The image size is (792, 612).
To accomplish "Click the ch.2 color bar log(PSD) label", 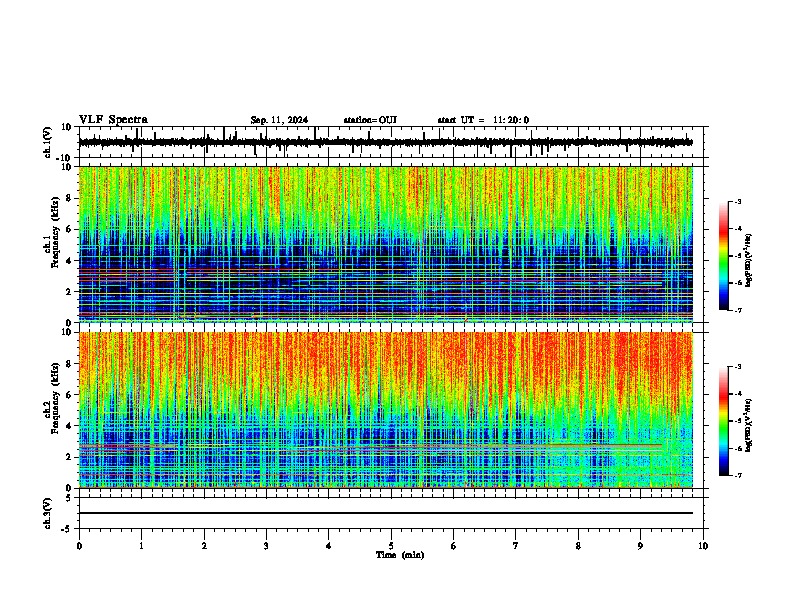I will coord(748,425).
